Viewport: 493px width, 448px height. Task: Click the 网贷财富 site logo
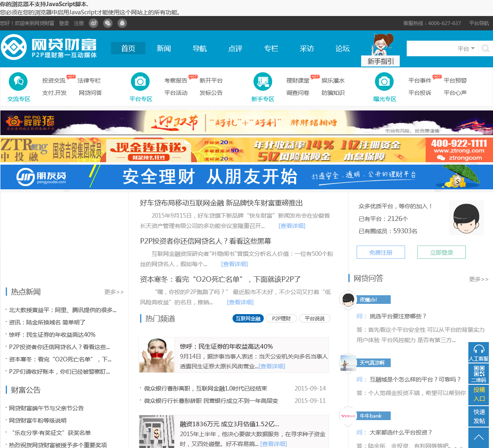[49, 47]
